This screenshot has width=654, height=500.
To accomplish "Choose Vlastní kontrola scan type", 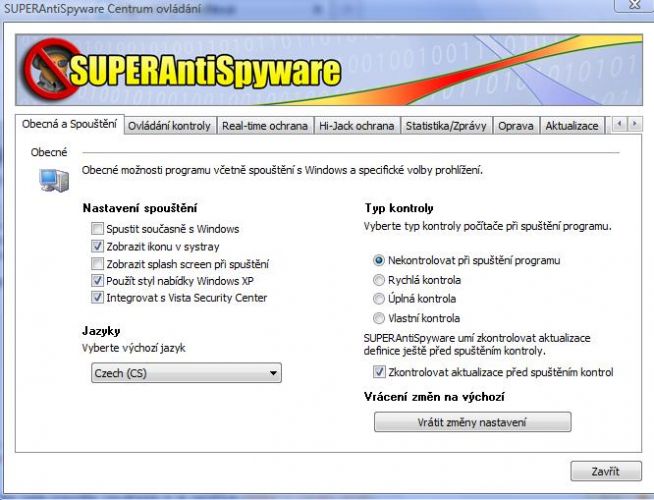I will tap(379, 318).
